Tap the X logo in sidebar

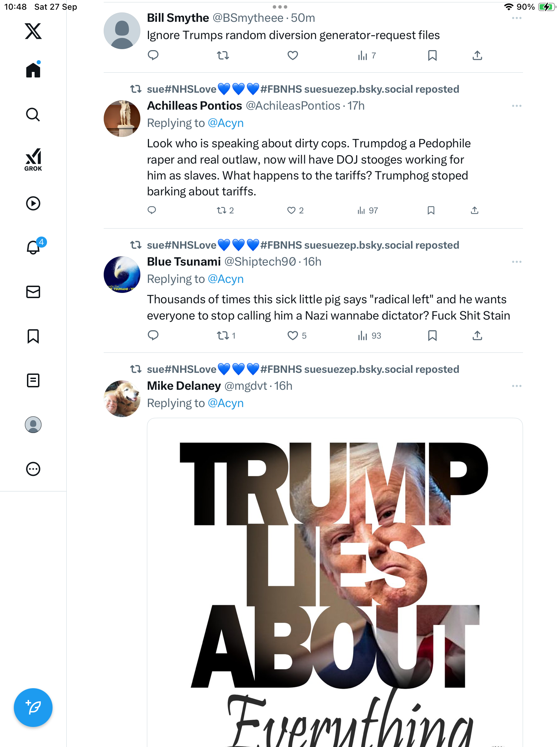coord(33,31)
